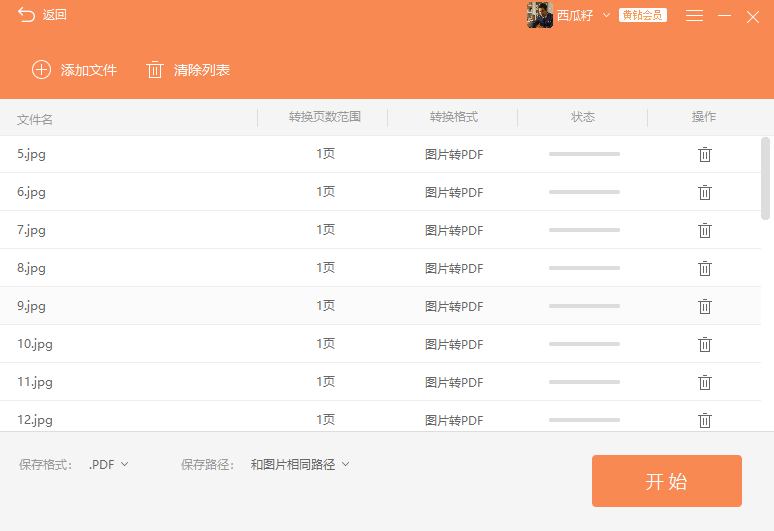Click the 转换格式 column header
This screenshot has width=774, height=531.
[x=454, y=117]
